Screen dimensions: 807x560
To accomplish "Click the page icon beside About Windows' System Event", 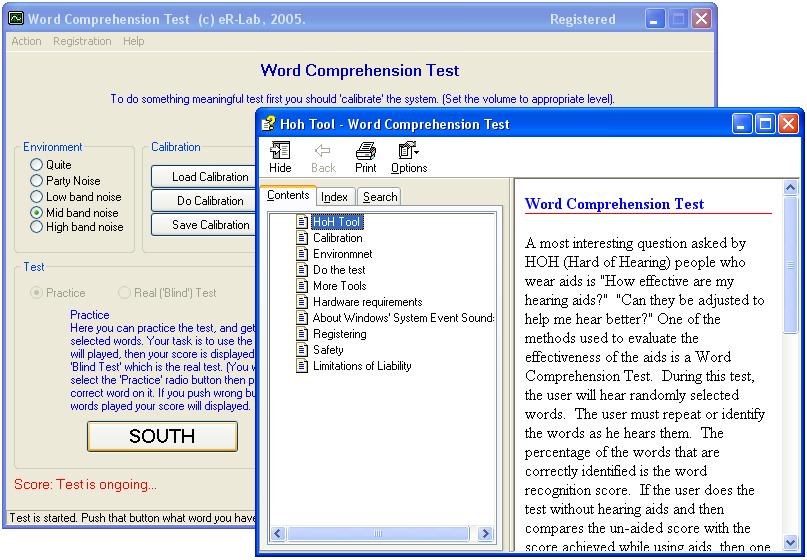I will coord(302,318).
